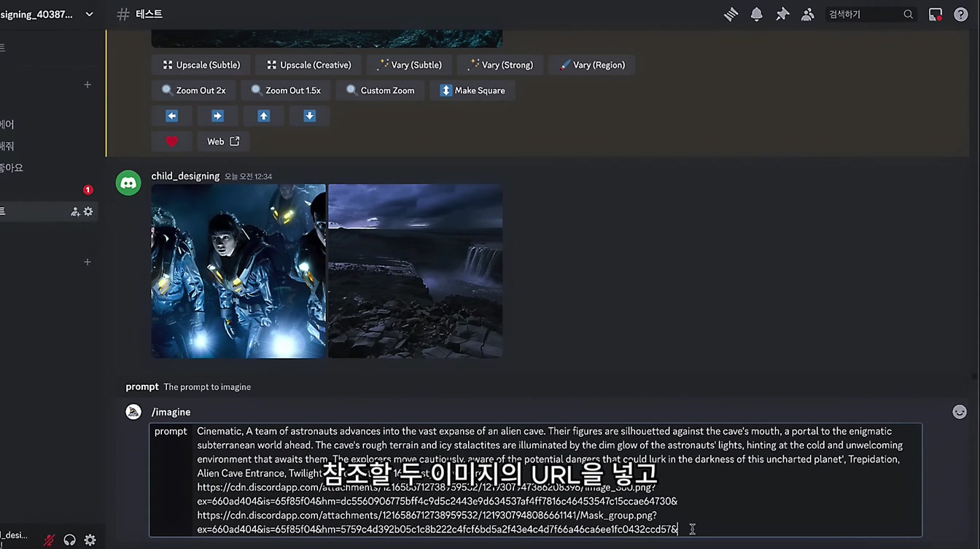
Task: Open channel settings gear in sidebar
Action: click(x=88, y=211)
